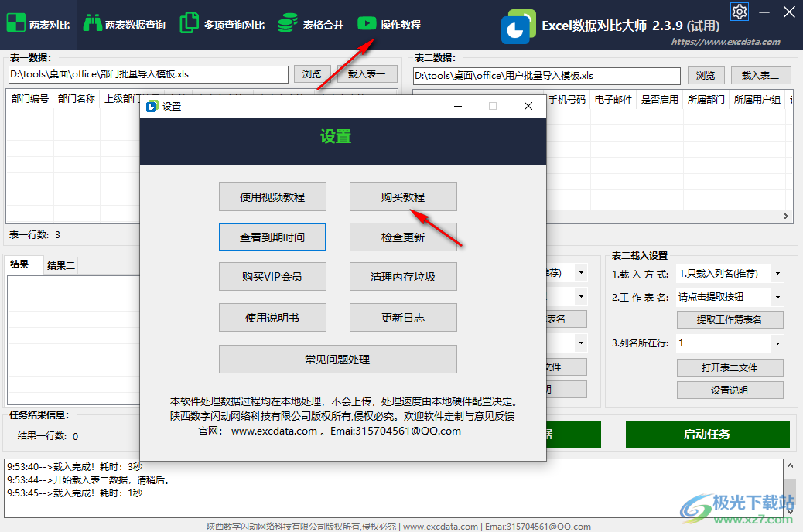
Task: Click the Excel数据对比大师 app logo
Action: (518, 26)
